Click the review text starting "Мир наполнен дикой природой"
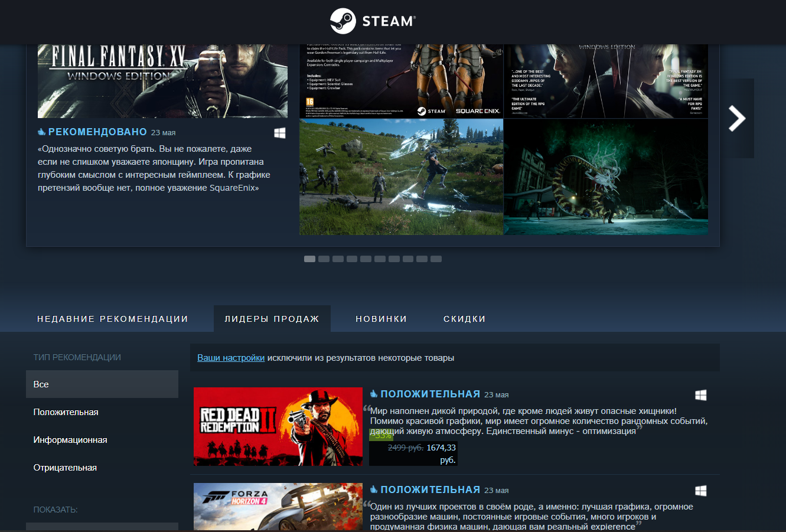Image resolution: width=786 pixels, height=532 pixels. tap(539, 421)
